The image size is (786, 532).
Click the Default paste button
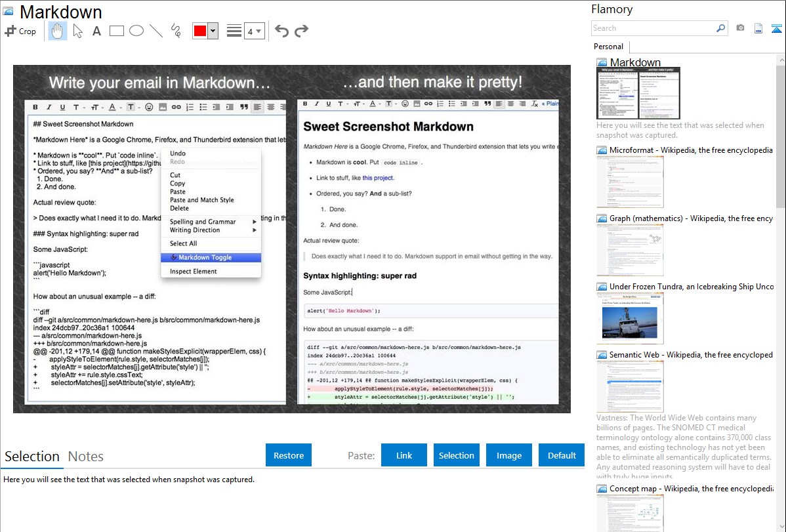[x=562, y=455]
